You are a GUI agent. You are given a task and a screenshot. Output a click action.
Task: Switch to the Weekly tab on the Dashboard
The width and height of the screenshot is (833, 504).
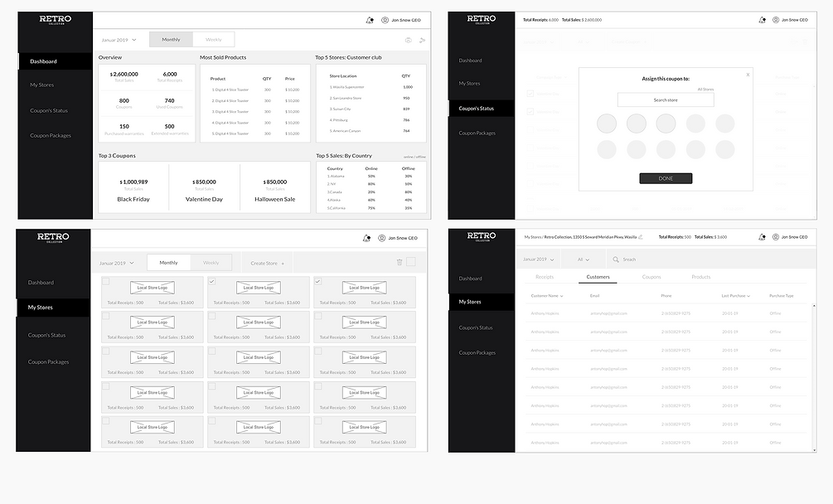[214, 39]
